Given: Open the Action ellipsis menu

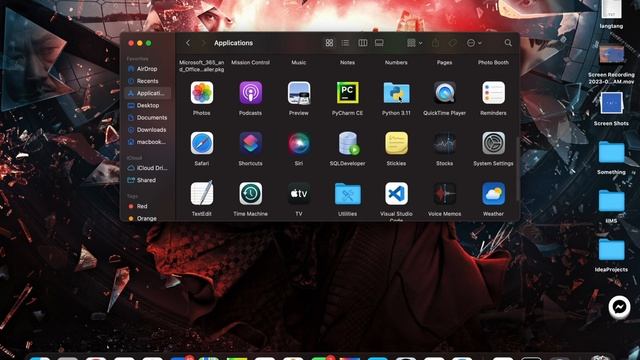Looking at the screenshot, I should coord(474,43).
